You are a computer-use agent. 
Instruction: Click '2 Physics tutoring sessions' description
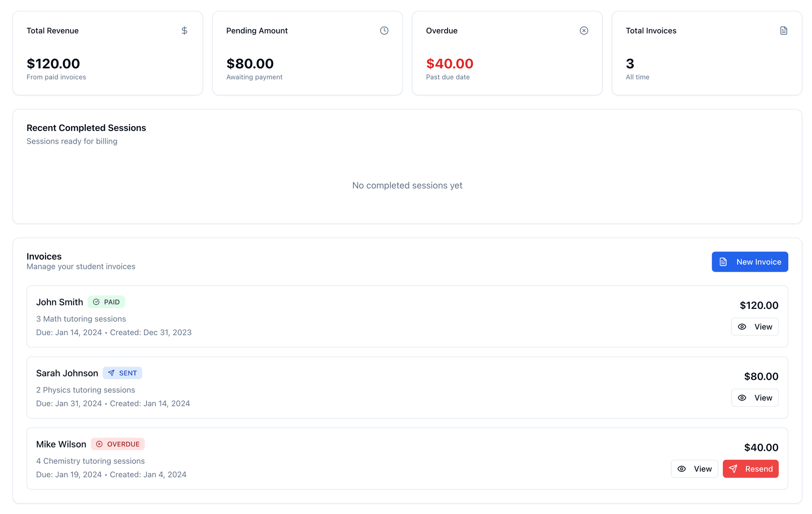point(85,390)
